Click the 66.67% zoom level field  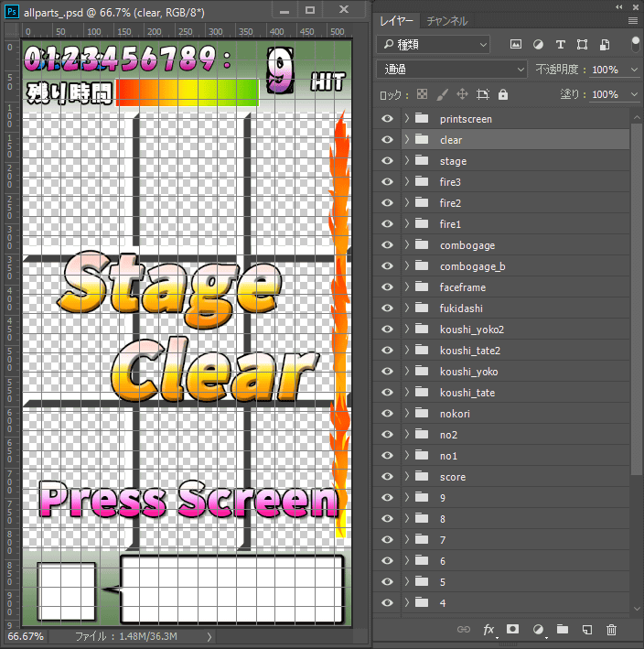tap(26, 636)
